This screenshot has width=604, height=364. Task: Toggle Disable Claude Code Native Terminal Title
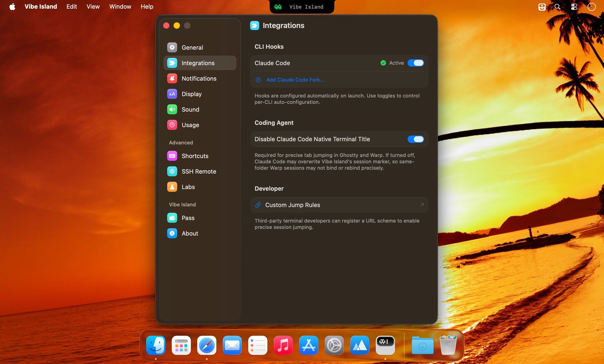(x=415, y=139)
